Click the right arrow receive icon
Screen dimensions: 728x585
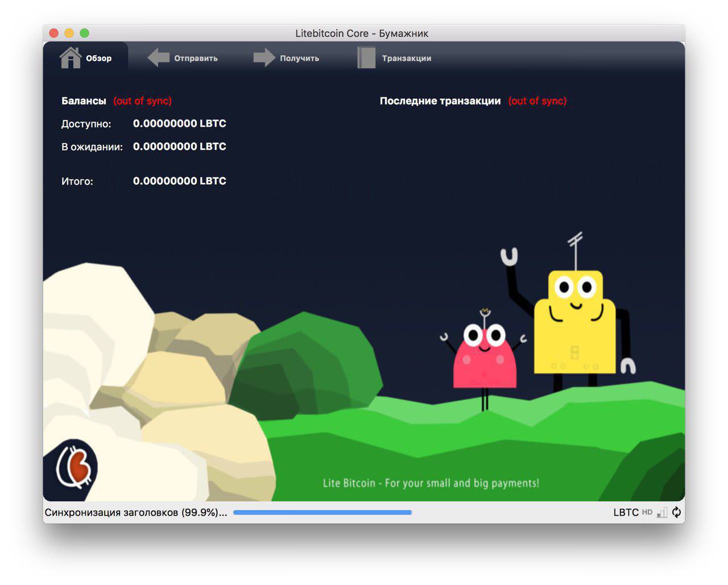264,57
